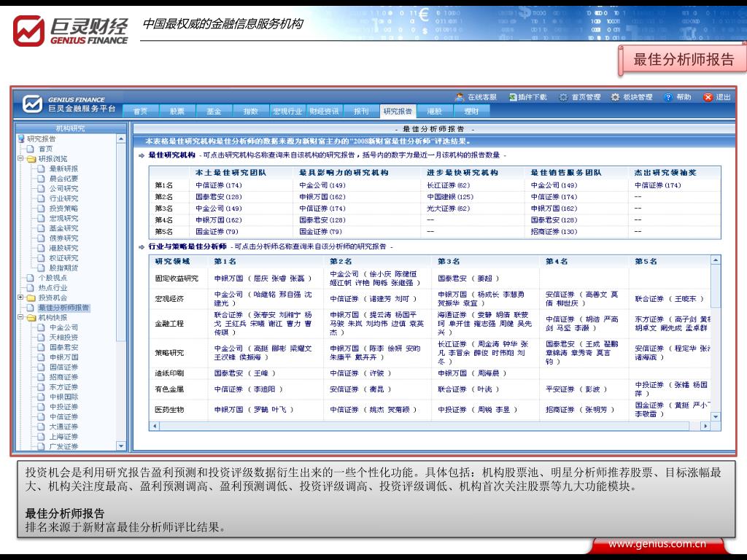Open 债券研究 tree item
Image resolution: width=747 pixels, height=560 pixels.
coord(64,238)
